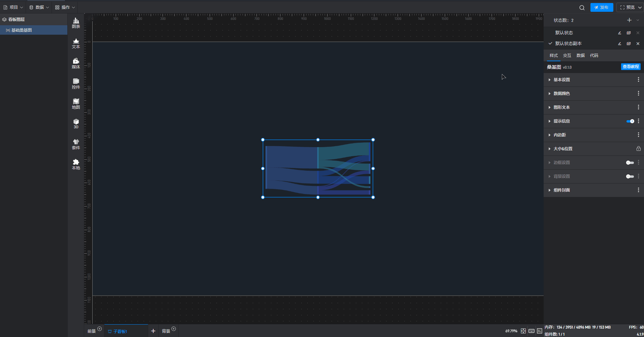The image size is (644, 337).
Task: Toggle the 提示信息 switch off
Action: [630, 121]
